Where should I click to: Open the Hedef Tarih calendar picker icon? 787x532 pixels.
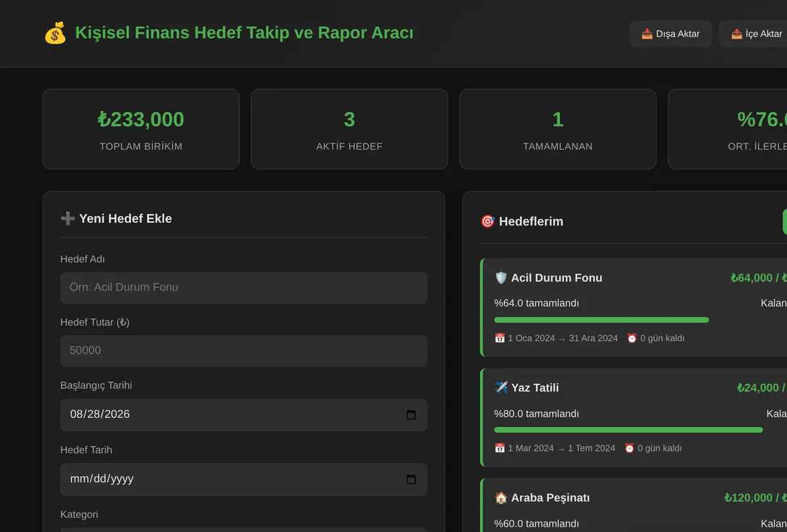pyautogui.click(x=411, y=480)
